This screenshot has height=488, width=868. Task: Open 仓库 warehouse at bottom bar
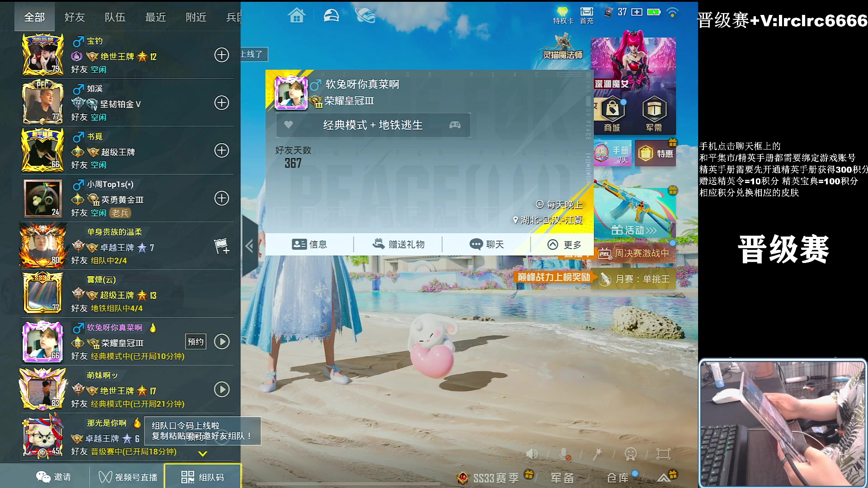618,478
